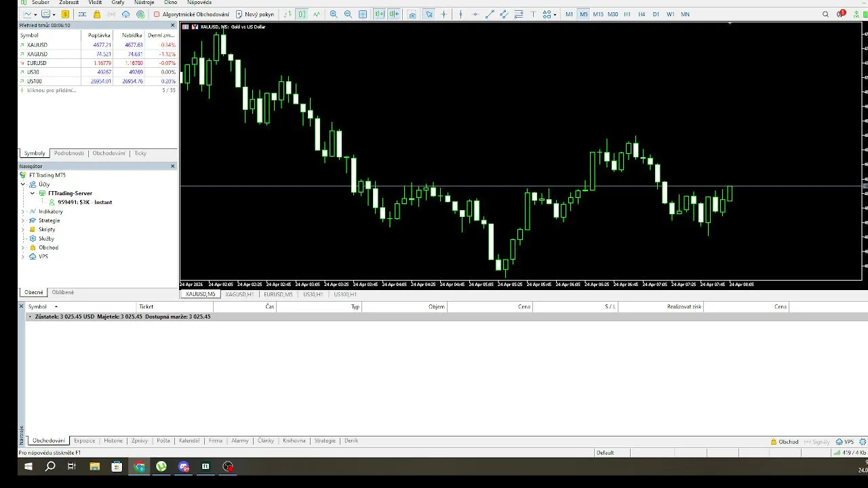Select XAUUSD row in market watch
The width and height of the screenshot is (868, 488).
[x=97, y=45]
